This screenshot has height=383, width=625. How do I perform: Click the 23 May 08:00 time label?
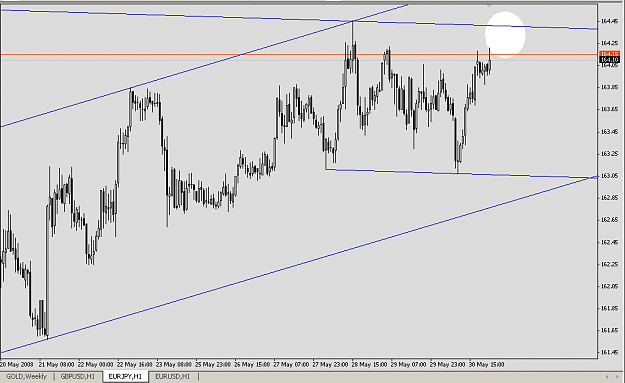pyautogui.click(x=173, y=365)
